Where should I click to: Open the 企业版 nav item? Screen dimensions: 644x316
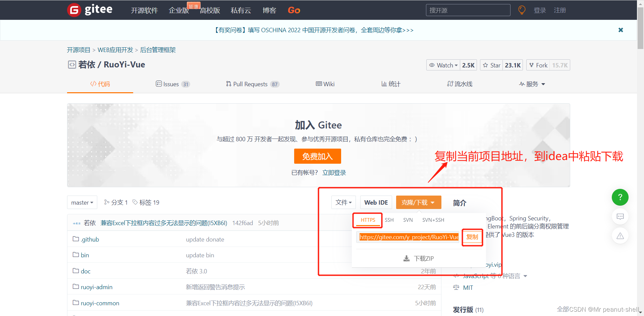(179, 10)
